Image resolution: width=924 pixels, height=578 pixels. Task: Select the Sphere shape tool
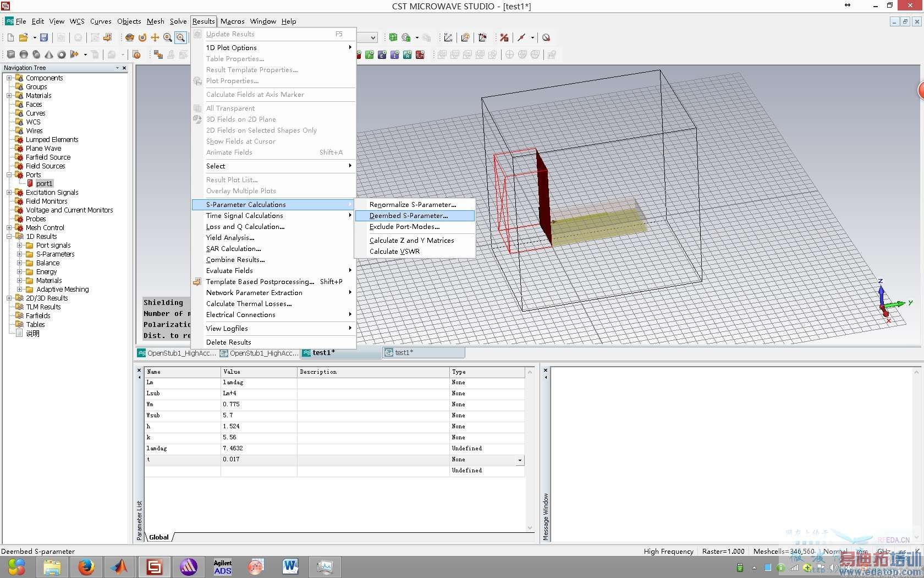tap(24, 54)
